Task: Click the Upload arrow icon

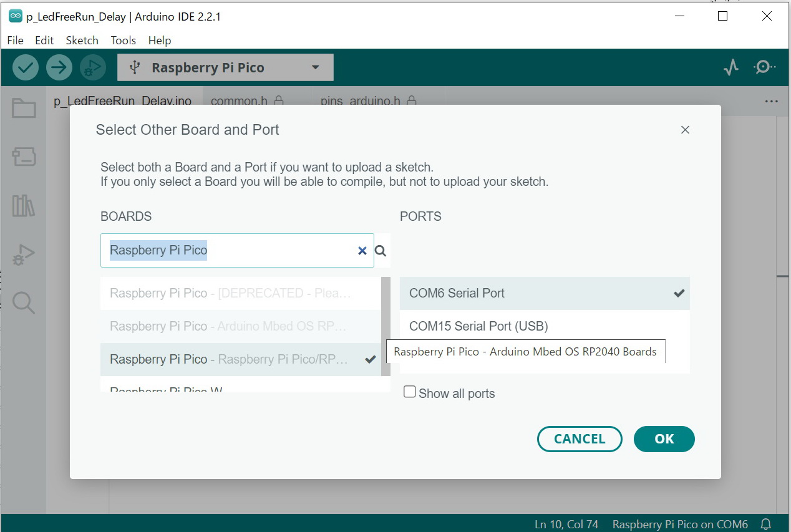Action: click(59, 67)
